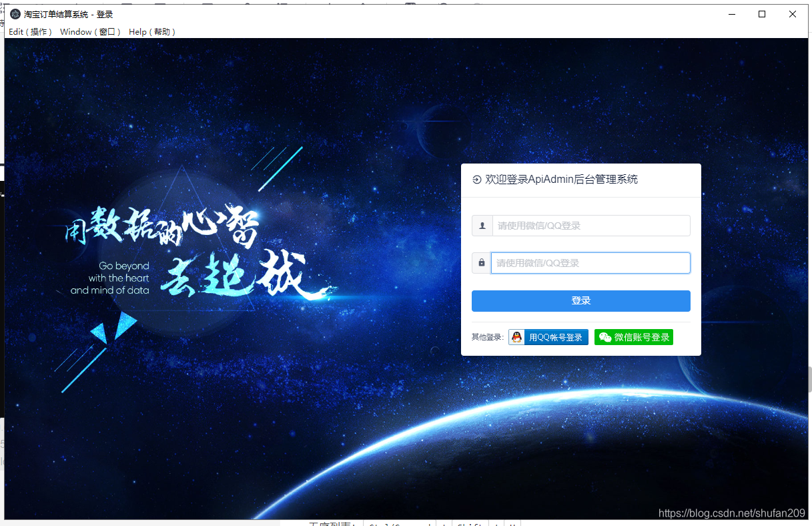Image resolution: width=812 pixels, height=526 pixels.
Task: Click the 其他登录 label
Action: click(488, 338)
